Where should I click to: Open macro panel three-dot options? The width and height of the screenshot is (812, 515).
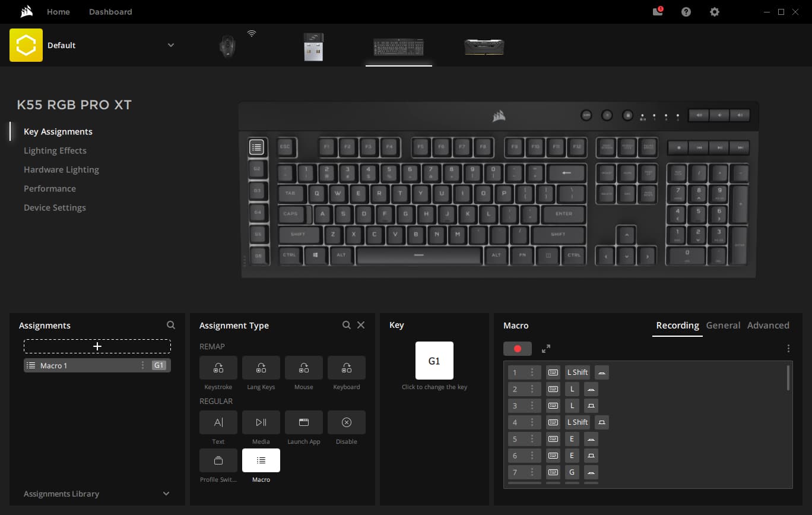788,349
